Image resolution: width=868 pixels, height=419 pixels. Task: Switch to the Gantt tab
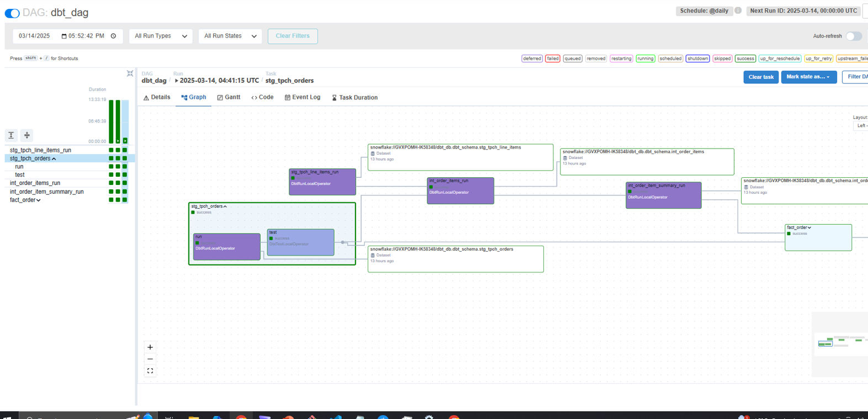click(229, 97)
